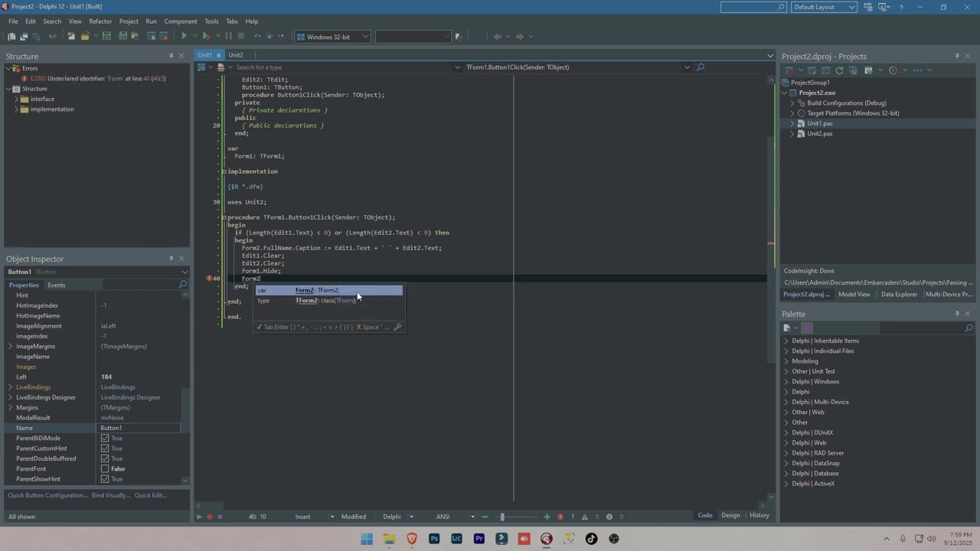
Task: Switch to the Unit2 editor tab
Action: (236, 55)
